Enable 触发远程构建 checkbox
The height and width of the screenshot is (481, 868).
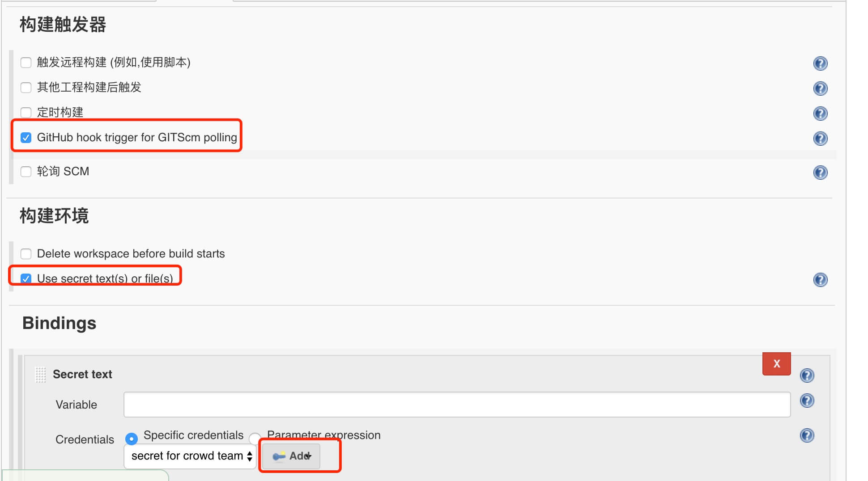point(26,63)
